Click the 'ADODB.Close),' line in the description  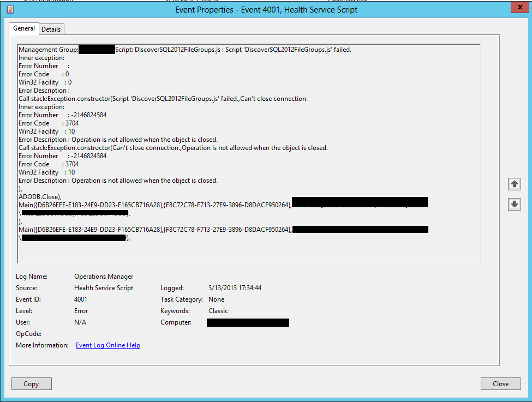pyautogui.click(x=40, y=197)
